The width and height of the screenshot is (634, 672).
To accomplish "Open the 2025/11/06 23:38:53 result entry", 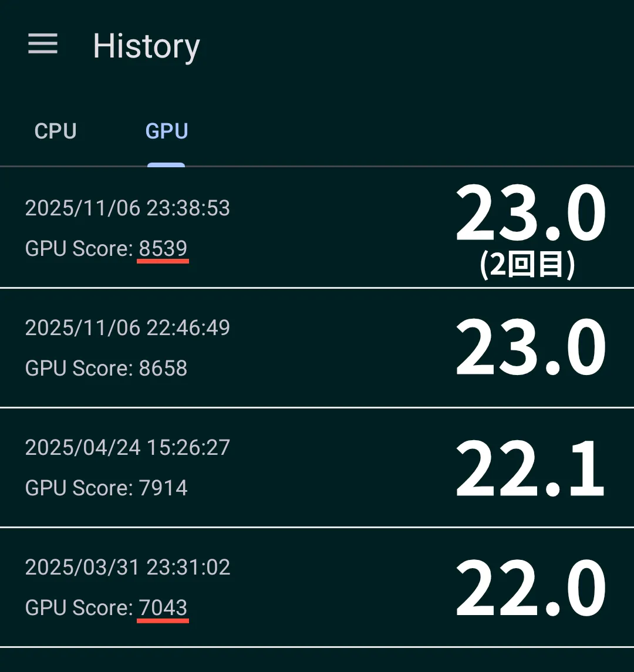I will (317, 228).
